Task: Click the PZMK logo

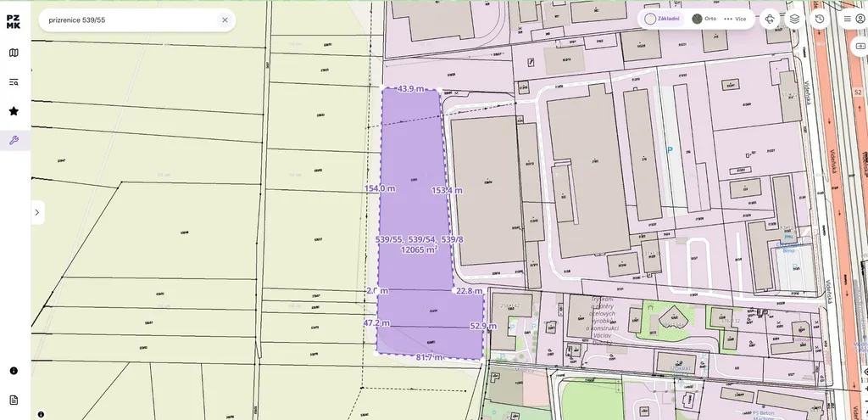Action: point(14,21)
